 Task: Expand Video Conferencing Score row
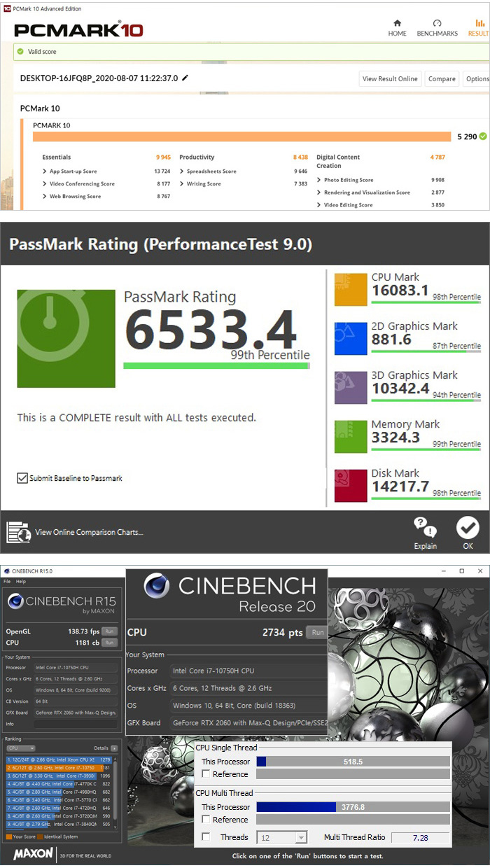pyautogui.click(x=45, y=184)
